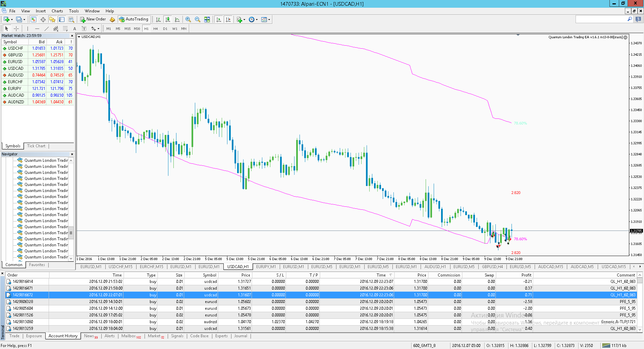Close the Navigator panel
Screen dimensions: 644x349
72,154
